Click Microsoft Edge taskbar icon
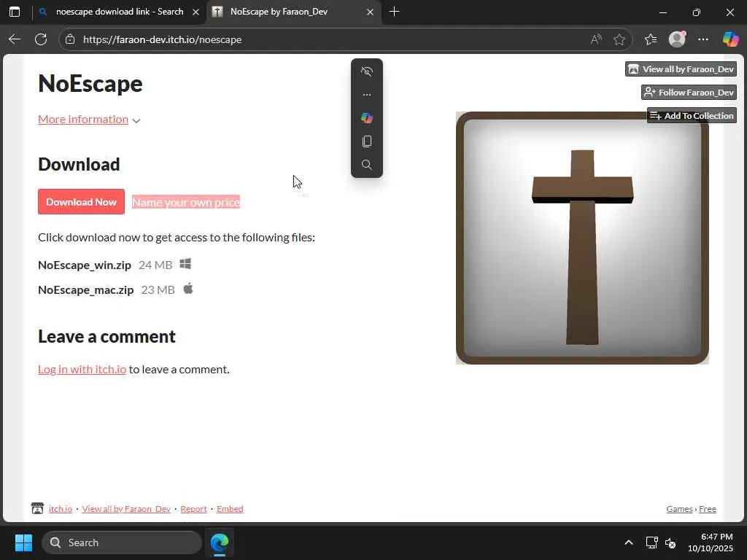This screenshot has width=747, height=560. point(220,542)
